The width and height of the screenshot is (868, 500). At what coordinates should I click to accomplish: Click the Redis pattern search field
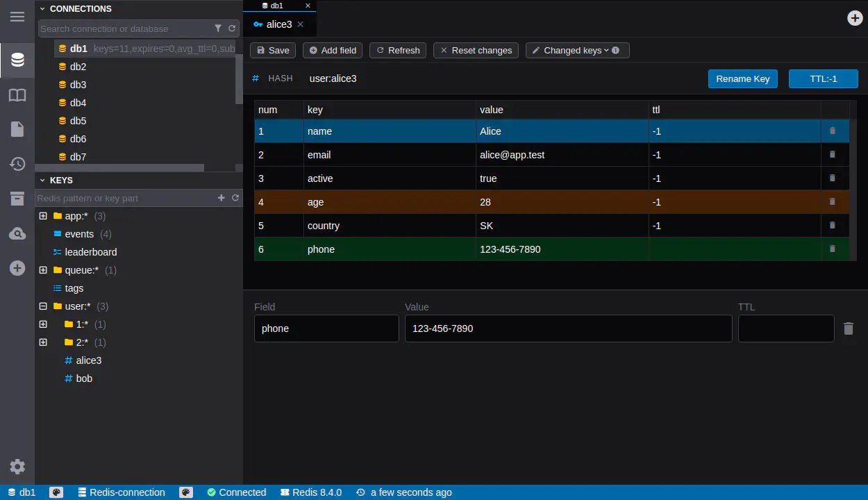click(125, 198)
